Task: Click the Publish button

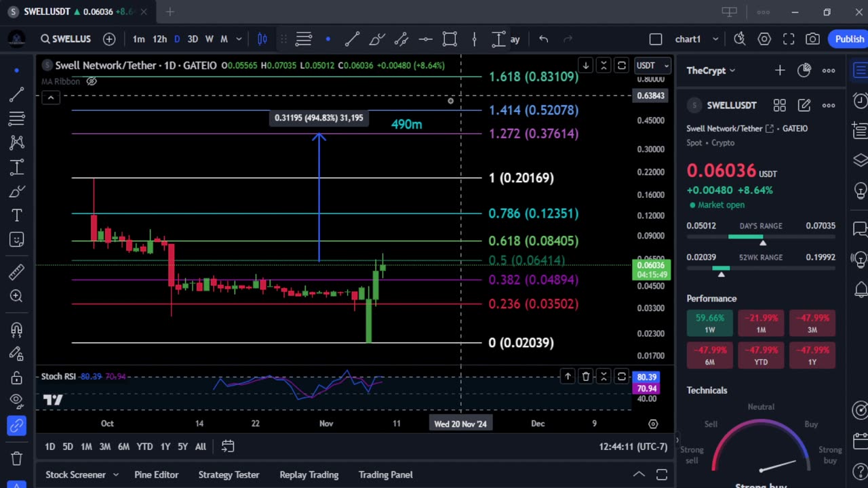Action: [x=849, y=39]
